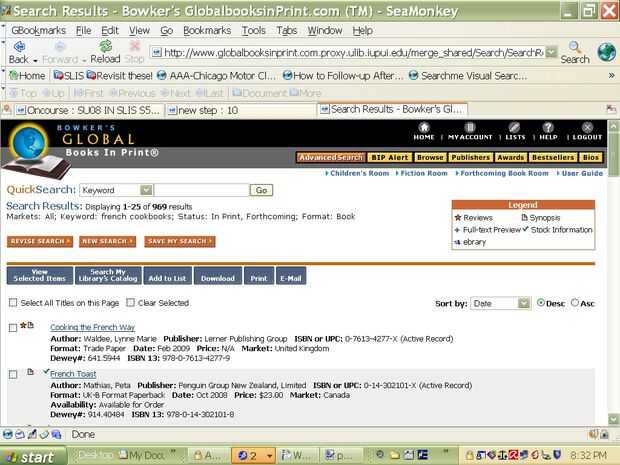Viewport: 620px width, 465px height.
Task: Expand the grouped taskbar button labeled 2
Action: tap(252, 456)
